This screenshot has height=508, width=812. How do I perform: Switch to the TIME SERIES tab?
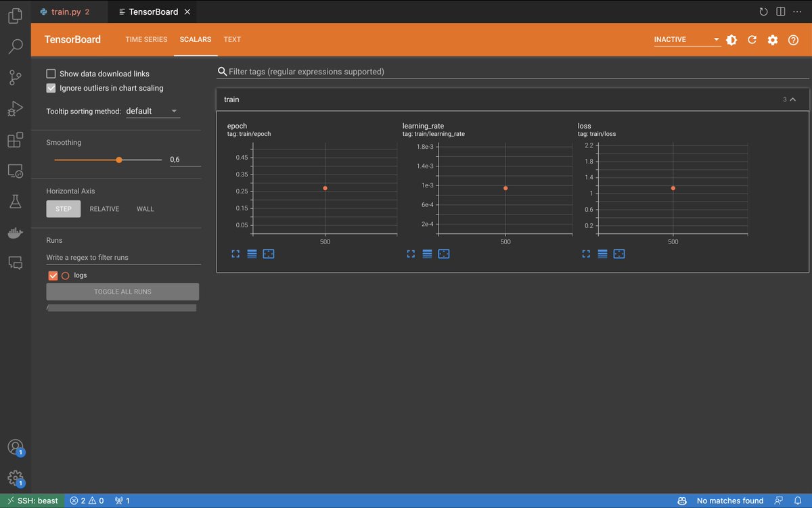[x=146, y=39]
